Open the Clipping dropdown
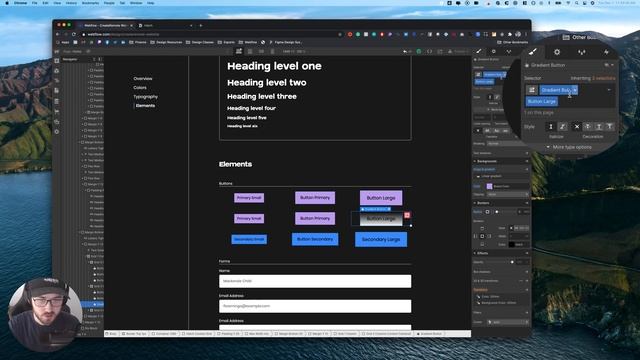640x360 pixels. pyautogui.click(x=508, y=194)
